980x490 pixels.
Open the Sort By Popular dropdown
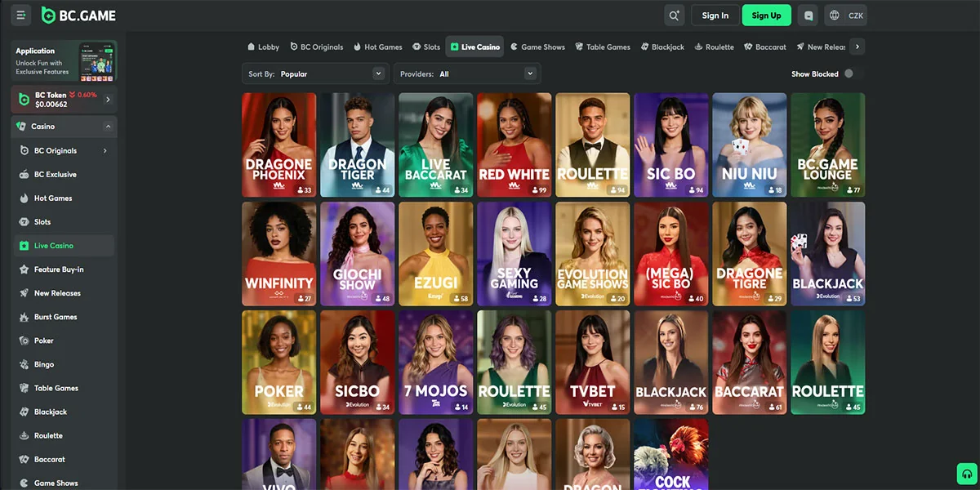pos(315,73)
